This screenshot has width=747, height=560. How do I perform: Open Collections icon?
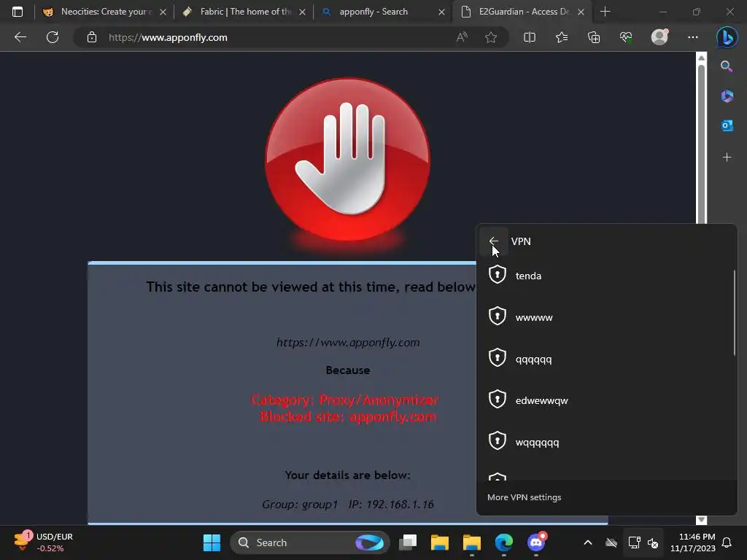point(594,37)
